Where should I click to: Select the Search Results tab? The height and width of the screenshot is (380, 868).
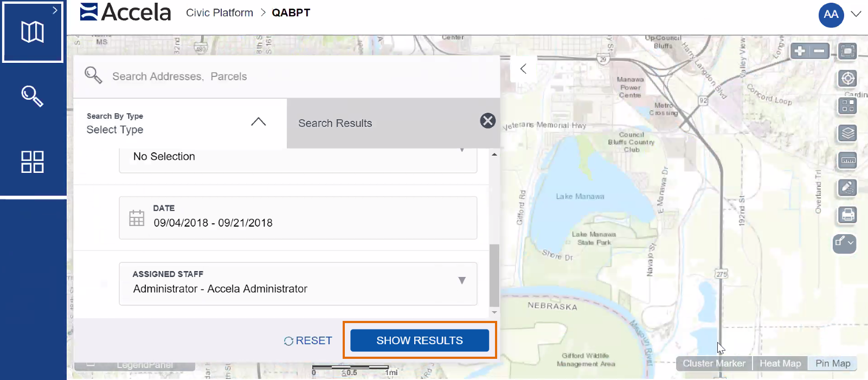335,123
